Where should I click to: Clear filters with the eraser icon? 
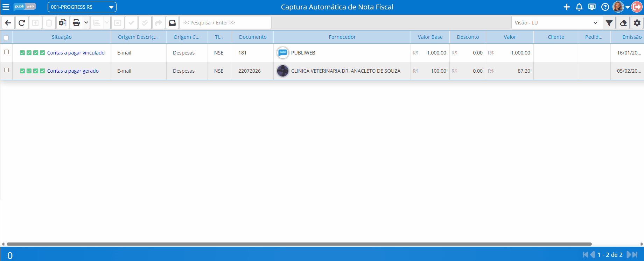(623, 23)
